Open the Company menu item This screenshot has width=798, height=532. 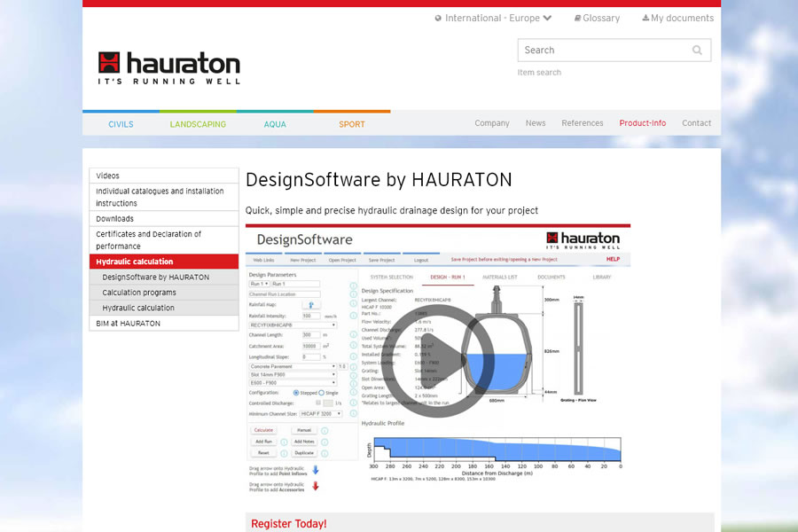492,123
